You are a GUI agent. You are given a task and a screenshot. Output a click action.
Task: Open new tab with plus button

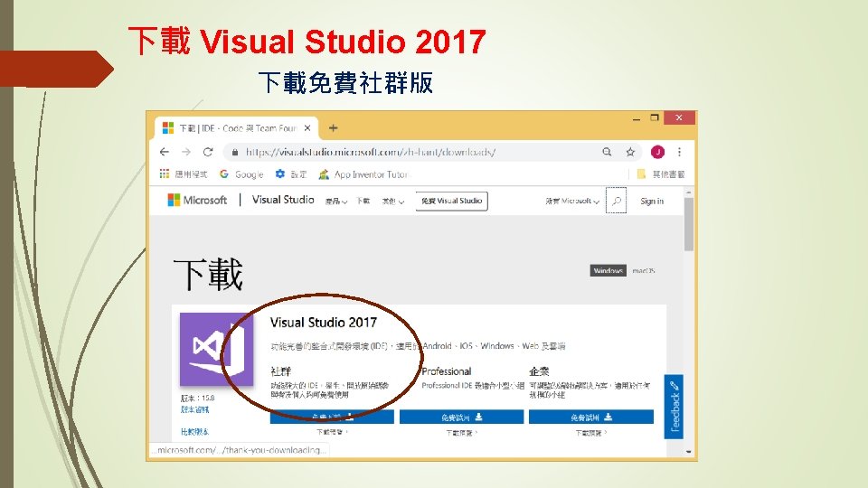(333, 127)
